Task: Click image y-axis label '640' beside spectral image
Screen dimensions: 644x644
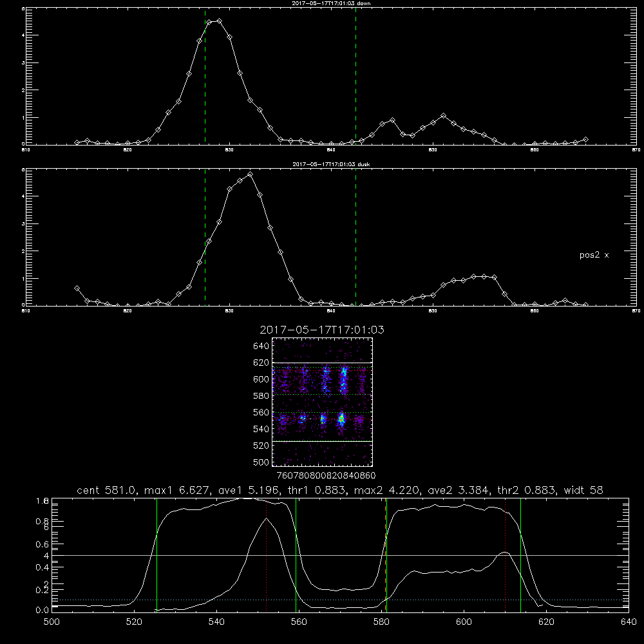Action: click(261, 346)
